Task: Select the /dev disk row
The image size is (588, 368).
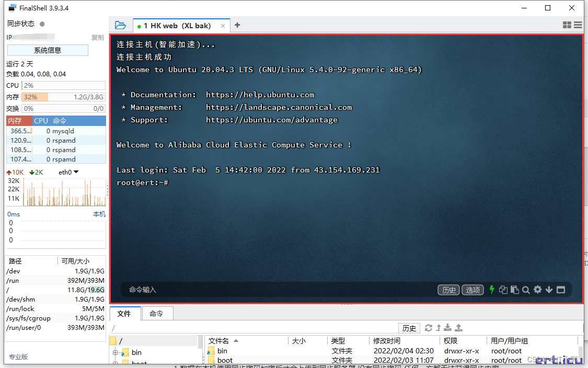Action: [55, 271]
